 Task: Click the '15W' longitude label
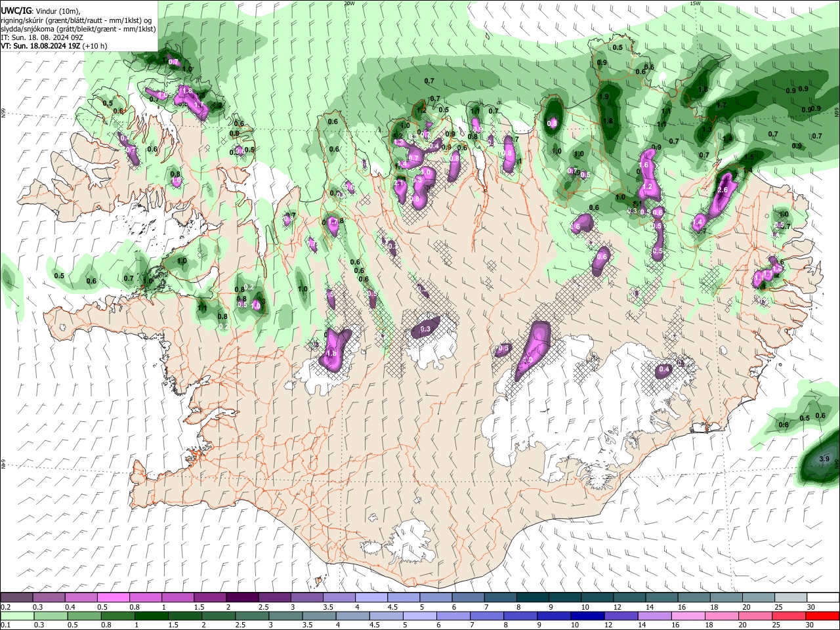pos(695,3)
